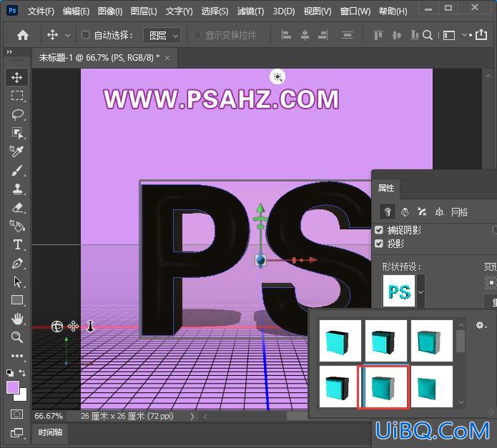Select the Eyedropper tool
Screen dimensions: 497x448
point(16,151)
